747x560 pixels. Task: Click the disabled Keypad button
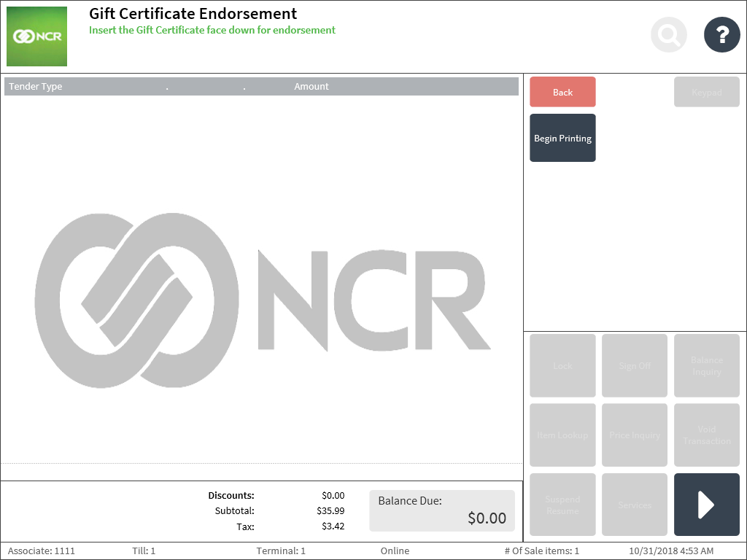point(706,92)
